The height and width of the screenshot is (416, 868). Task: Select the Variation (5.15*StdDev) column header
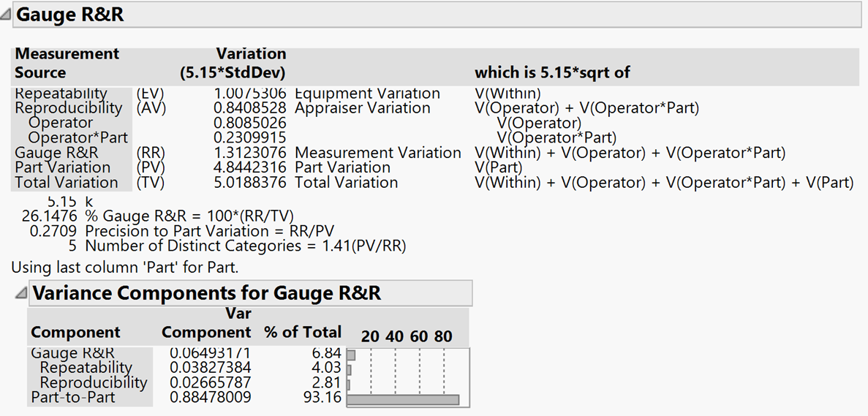(233, 64)
